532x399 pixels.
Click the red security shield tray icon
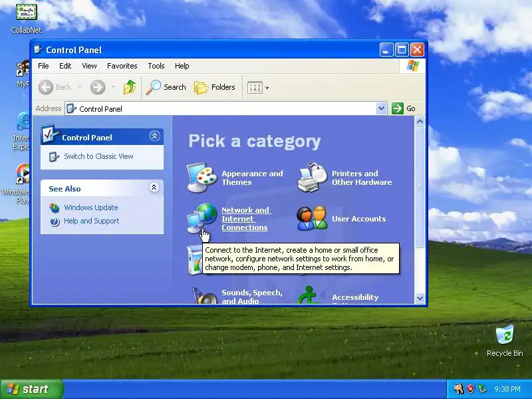click(470, 389)
